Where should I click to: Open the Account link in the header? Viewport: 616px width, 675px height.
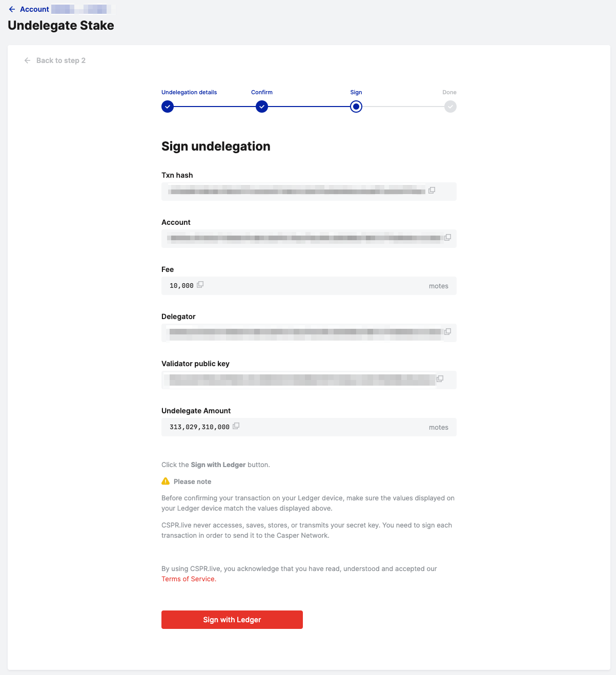(34, 9)
